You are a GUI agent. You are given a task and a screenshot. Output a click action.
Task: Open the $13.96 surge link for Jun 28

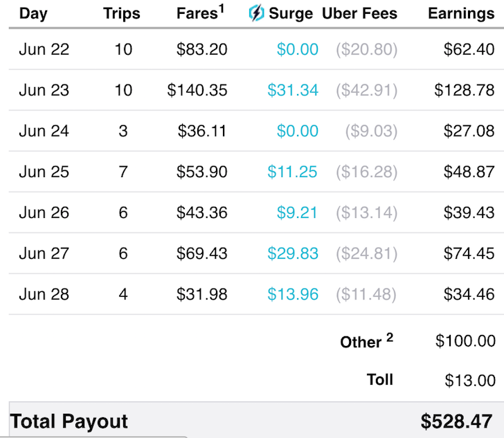(x=293, y=294)
